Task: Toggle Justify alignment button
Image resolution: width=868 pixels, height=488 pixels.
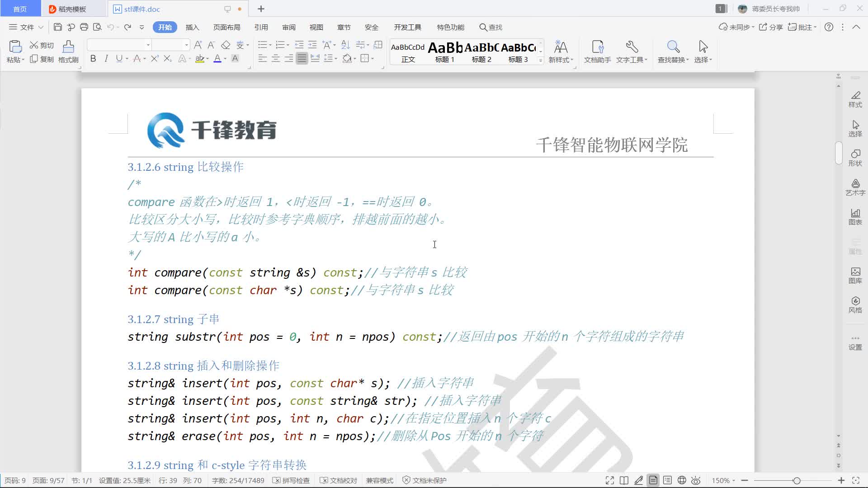Action: click(x=302, y=58)
